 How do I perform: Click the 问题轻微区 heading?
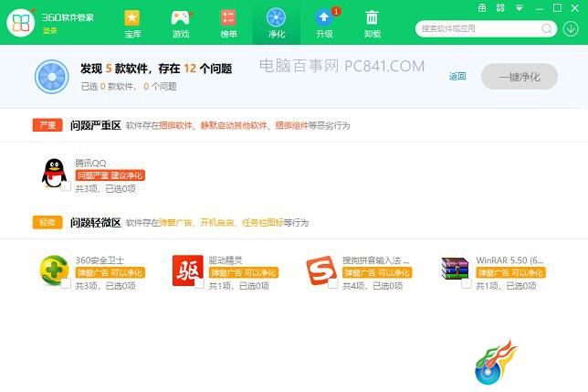coord(96,223)
